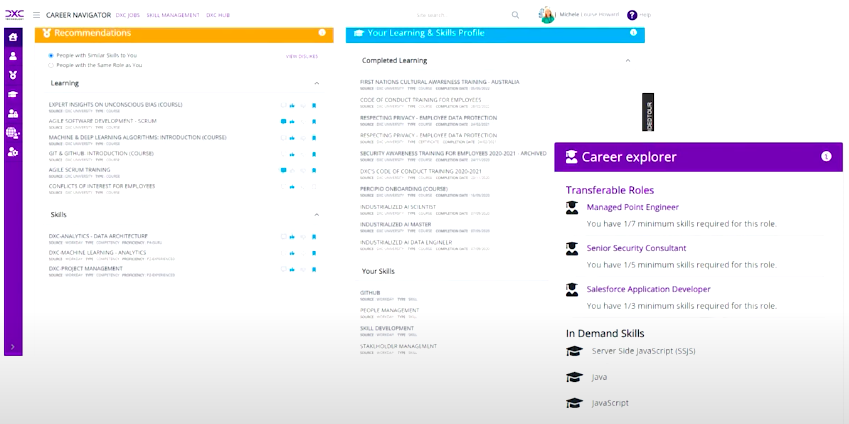Collapse the Learning recommendations section

pyautogui.click(x=317, y=83)
